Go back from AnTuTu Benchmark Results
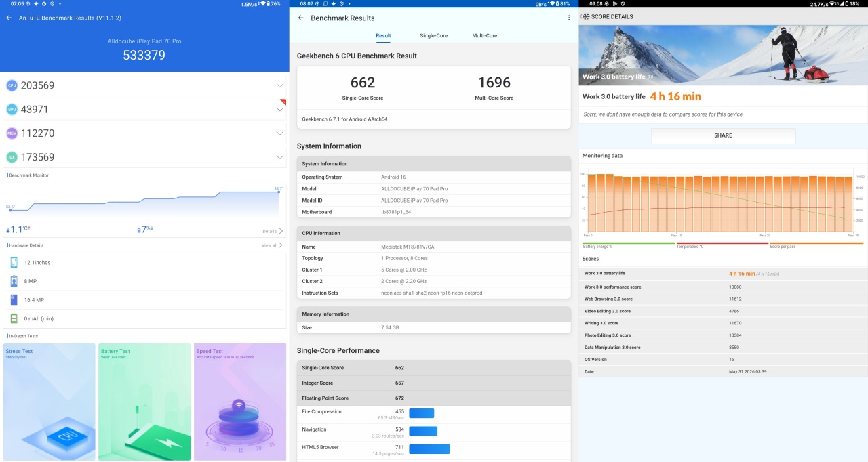868x462 pixels. [x=9, y=18]
